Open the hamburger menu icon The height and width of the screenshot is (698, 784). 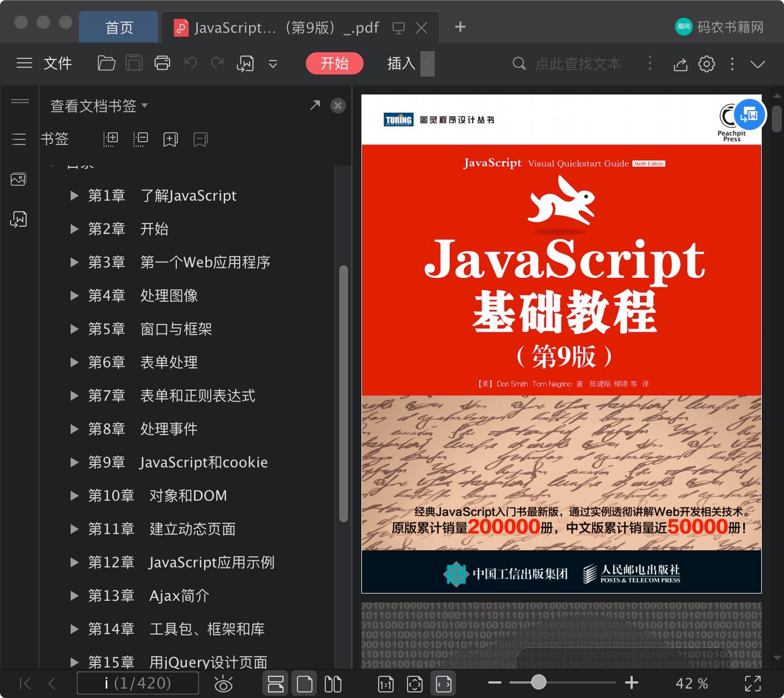tap(24, 63)
